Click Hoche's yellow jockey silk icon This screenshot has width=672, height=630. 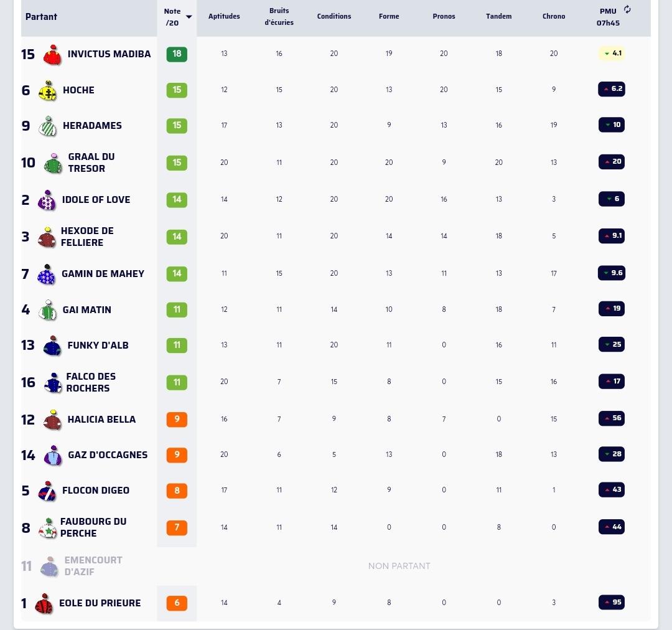47,90
